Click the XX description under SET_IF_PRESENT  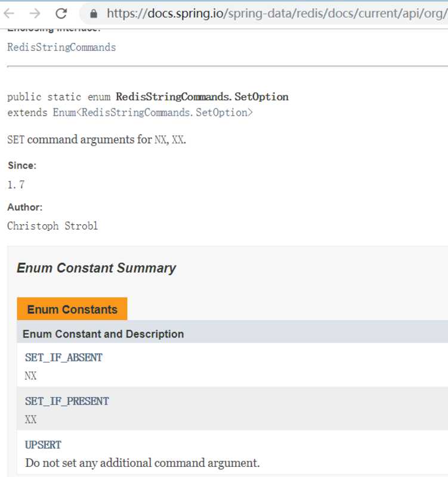tap(30, 420)
